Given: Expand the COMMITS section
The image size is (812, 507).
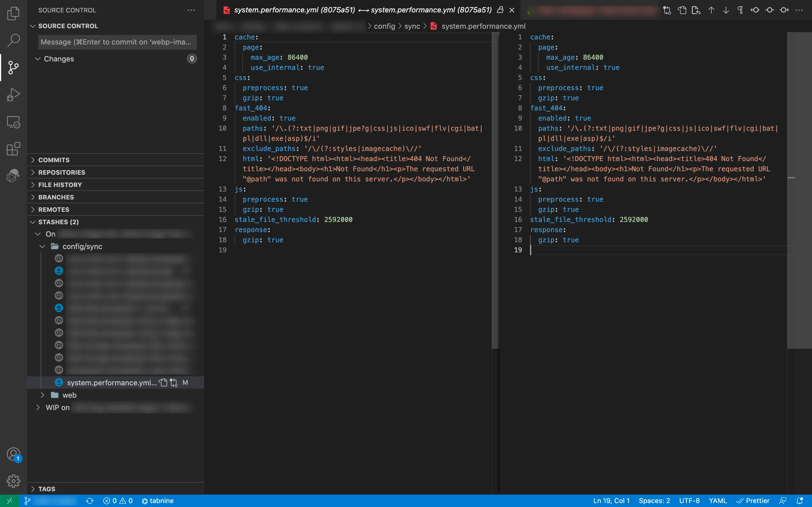Looking at the screenshot, I should tap(54, 160).
